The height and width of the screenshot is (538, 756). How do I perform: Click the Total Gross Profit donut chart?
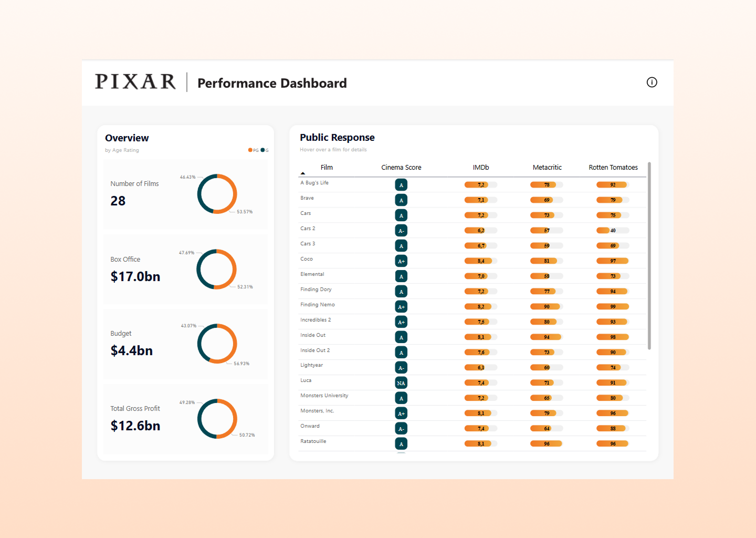pyautogui.click(x=217, y=419)
